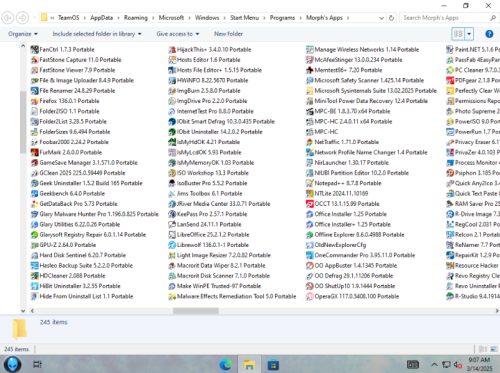
Task: Select Notepad++ 8.7.8 Portable shortcut
Action: coord(343,183)
